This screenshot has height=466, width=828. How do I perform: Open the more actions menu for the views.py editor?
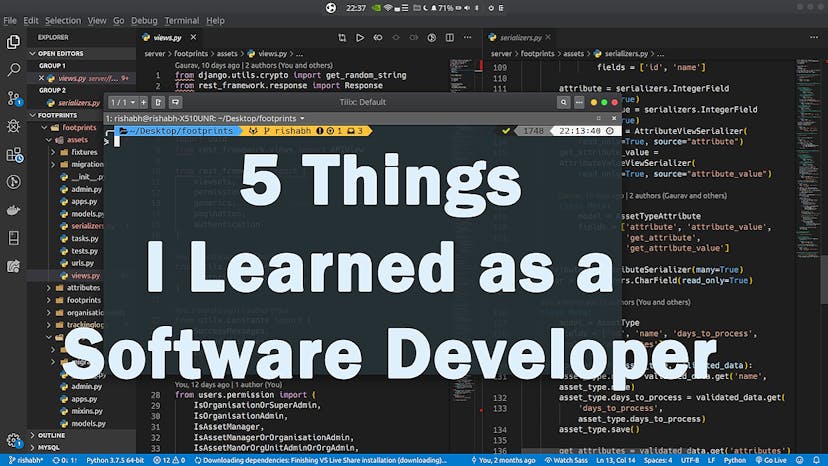[x=467, y=38]
